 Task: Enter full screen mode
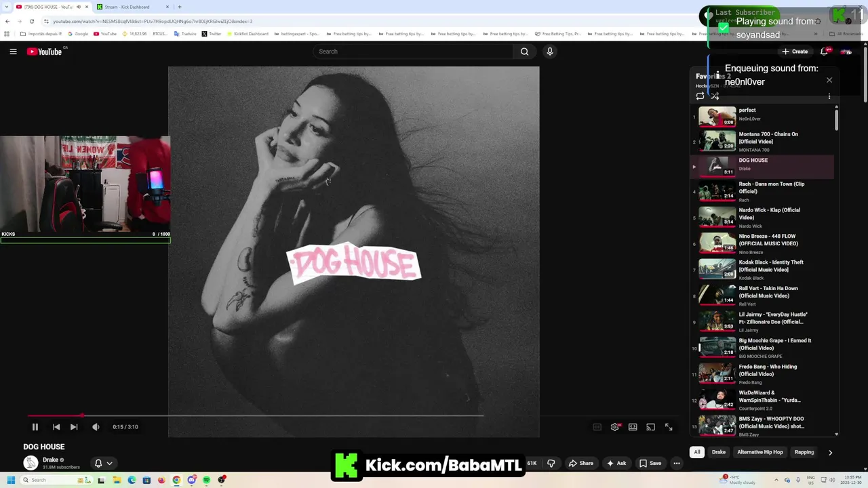click(669, 427)
